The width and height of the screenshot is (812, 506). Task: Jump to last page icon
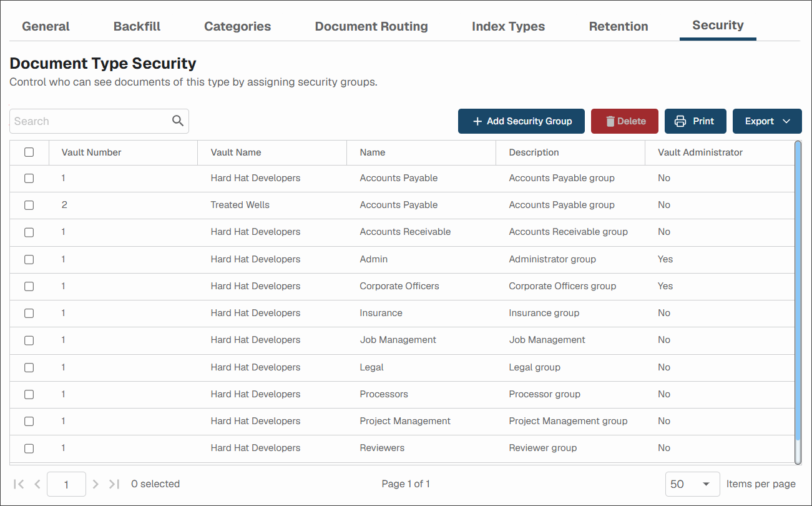pos(114,484)
